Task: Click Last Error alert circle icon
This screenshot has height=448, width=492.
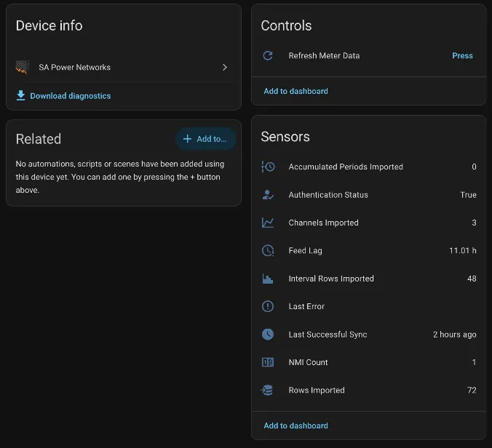Action: [x=268, y=306]
